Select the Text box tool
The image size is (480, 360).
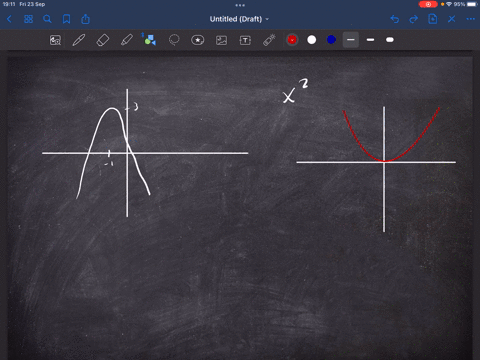(245, 40)
